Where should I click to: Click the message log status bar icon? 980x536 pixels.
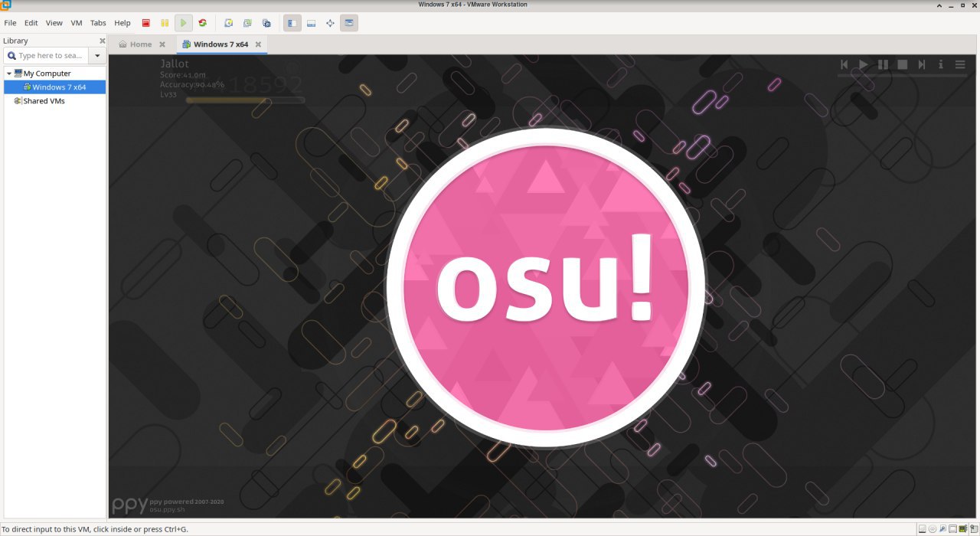coord(974,528)
